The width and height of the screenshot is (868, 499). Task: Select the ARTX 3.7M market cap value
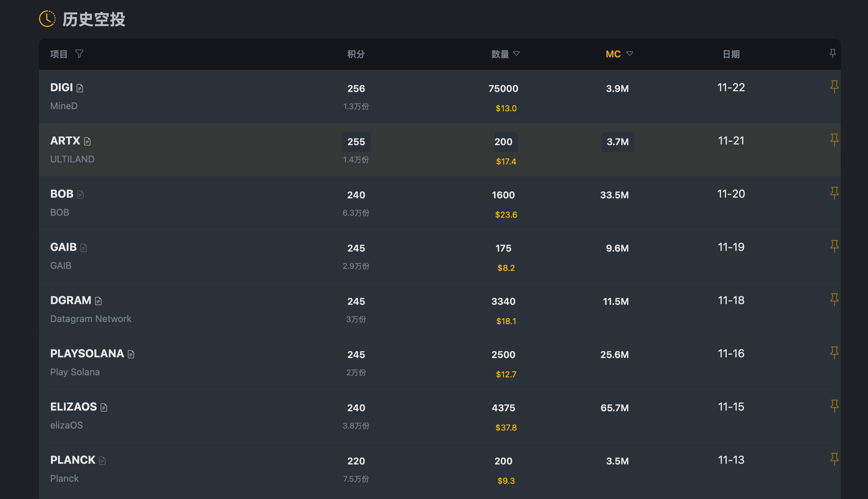pyautogui.click(x=617, y=142)
